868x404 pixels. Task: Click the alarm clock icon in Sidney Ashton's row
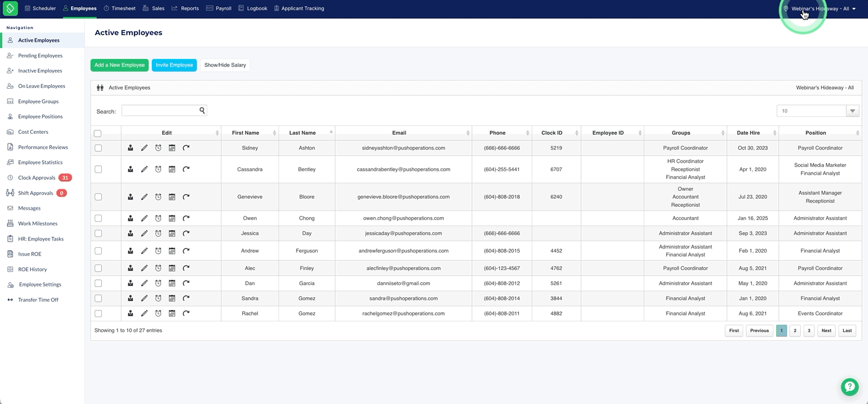coord(158,148)
